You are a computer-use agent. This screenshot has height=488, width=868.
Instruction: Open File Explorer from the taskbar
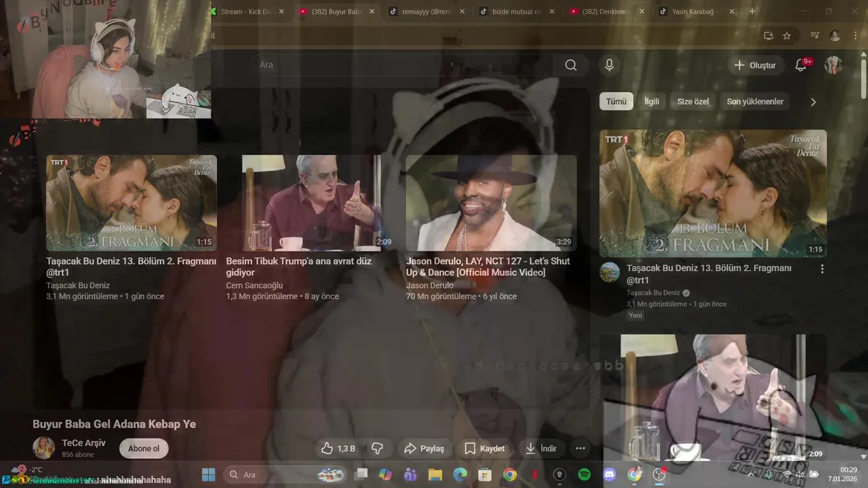[x=435, y=474]
